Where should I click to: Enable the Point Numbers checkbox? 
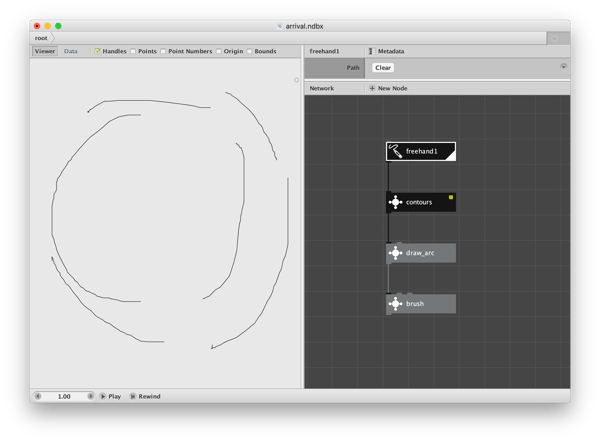(x=163, y=51)
